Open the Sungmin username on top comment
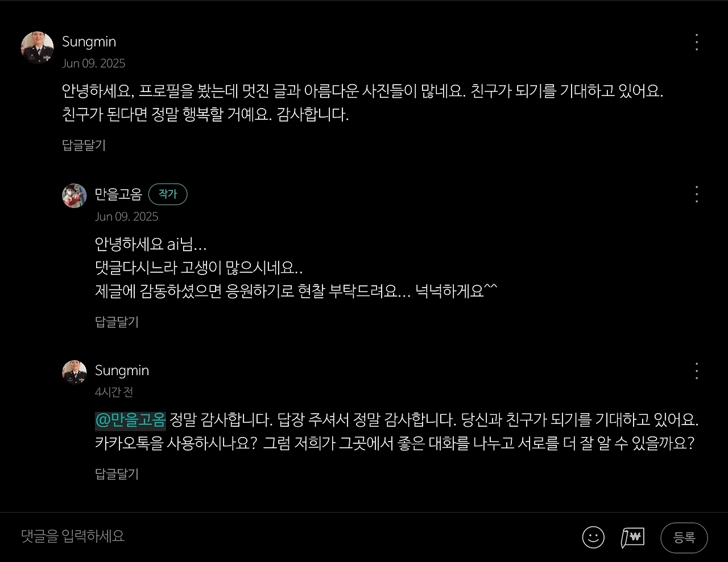728x562 pixels. pos(89,41)
